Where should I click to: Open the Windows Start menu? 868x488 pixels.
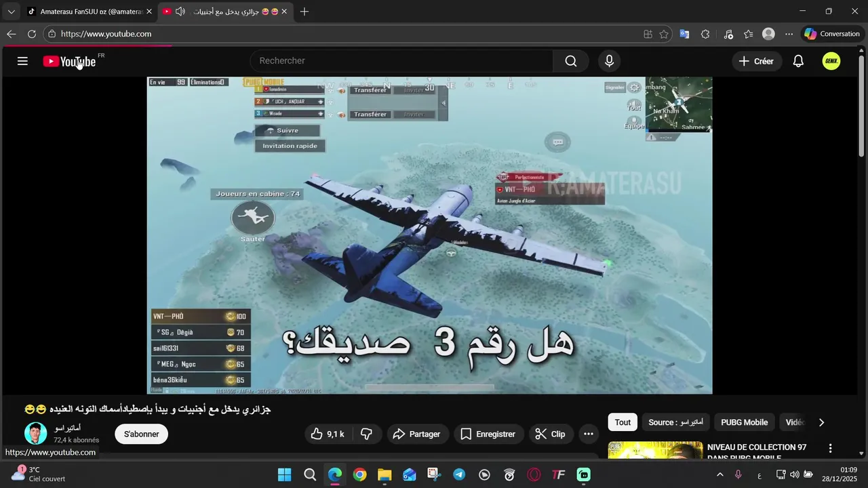(x=285, y=474)
